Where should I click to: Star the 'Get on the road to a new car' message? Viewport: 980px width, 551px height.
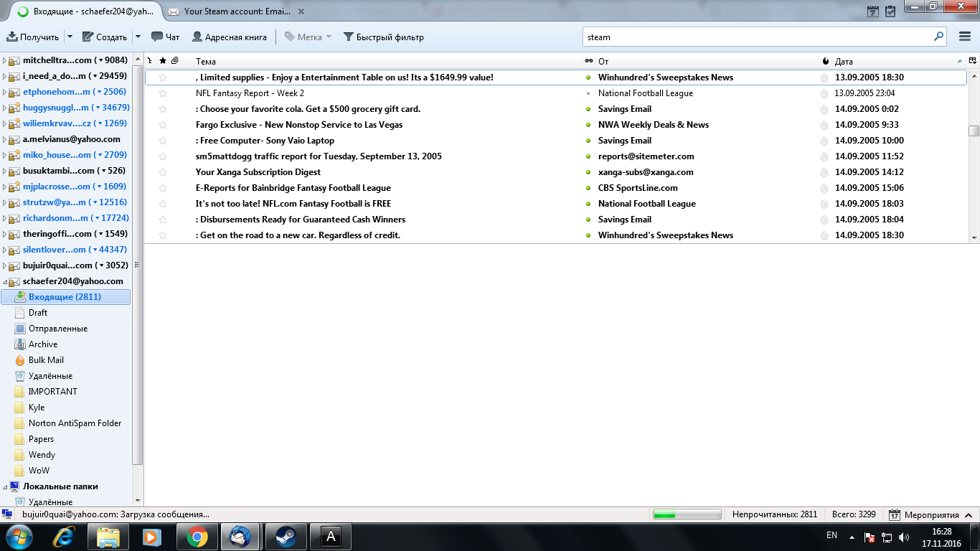163,235
